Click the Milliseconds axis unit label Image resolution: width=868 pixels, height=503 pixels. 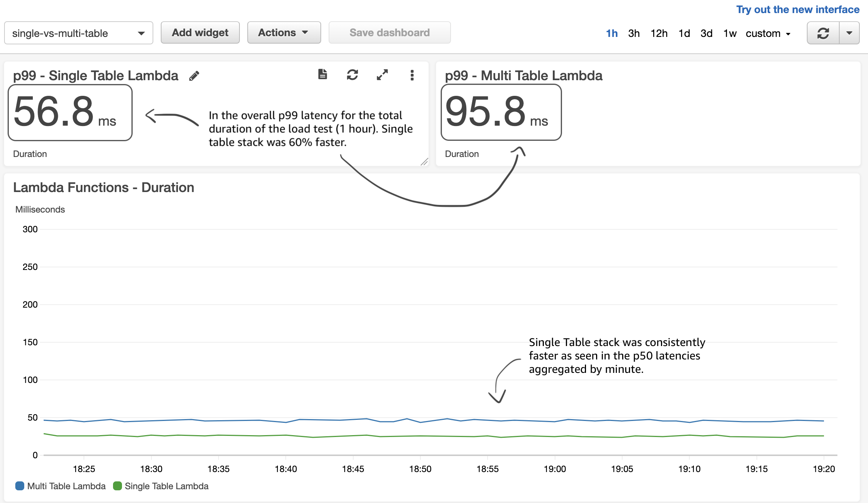40,210
